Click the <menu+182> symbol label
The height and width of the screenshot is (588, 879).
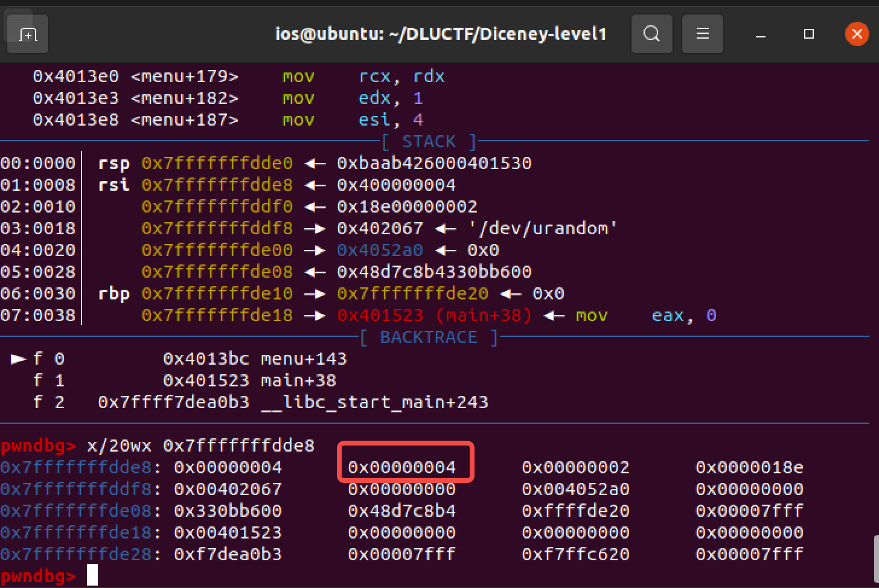click(x=184, y=98)
